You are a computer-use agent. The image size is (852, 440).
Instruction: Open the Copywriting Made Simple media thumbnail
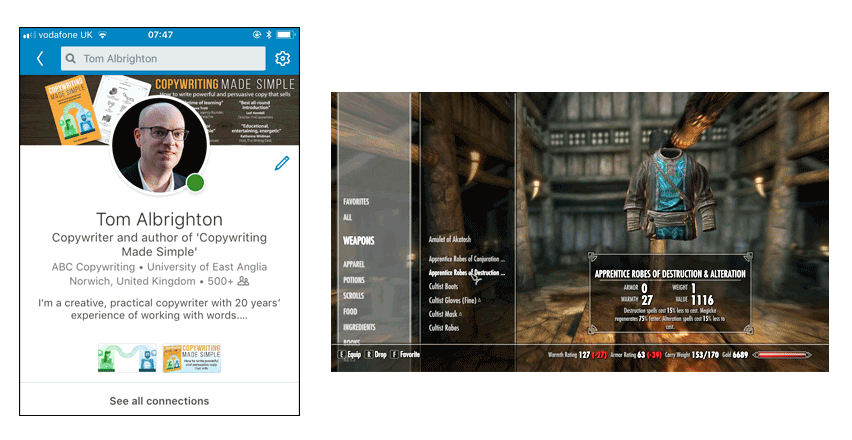[192, 357]
